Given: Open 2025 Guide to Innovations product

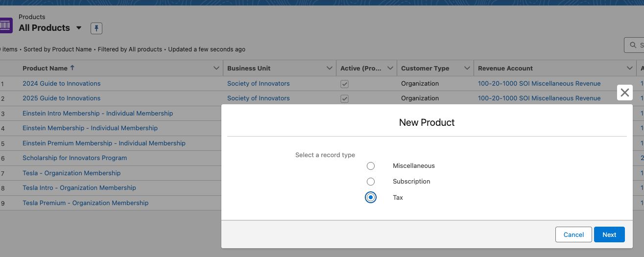Looking at the screenshot, I should coord(62,98).
